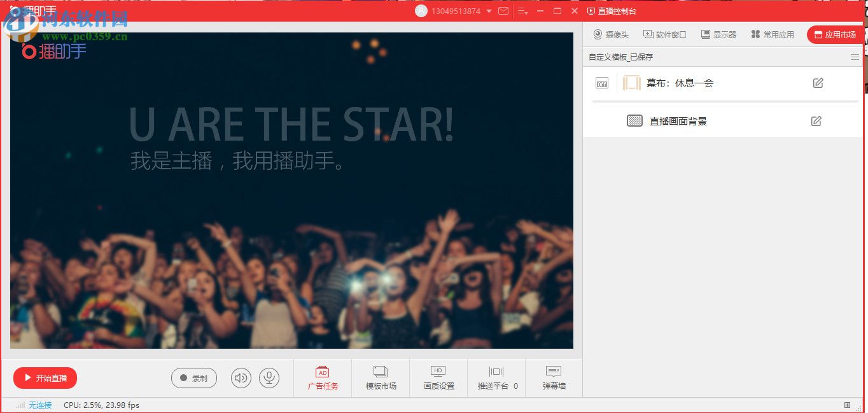The image size is (868, 413).
Task: Open 常用应用 common apps
Action: click(x=773, y=34)
